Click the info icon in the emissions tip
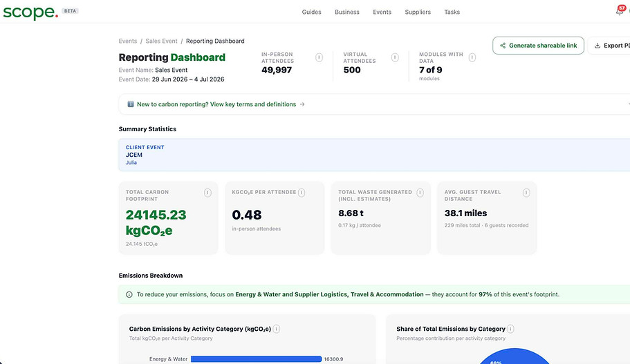The image size is (630, 364). click(129, 294)
